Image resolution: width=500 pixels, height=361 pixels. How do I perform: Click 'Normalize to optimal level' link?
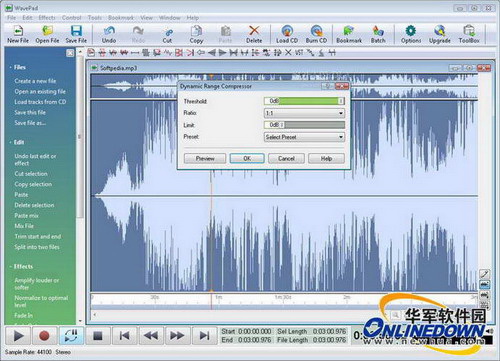click(x=41, y=301)
